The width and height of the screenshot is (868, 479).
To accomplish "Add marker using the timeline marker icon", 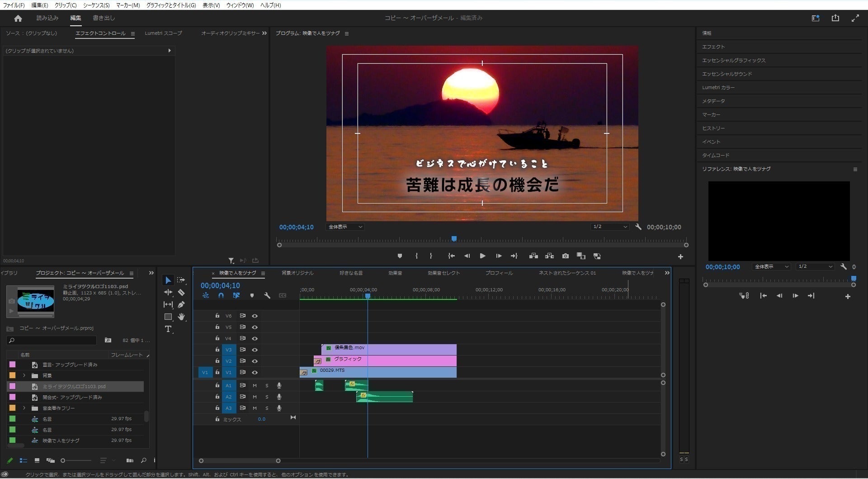I will [x=252, y=295].
